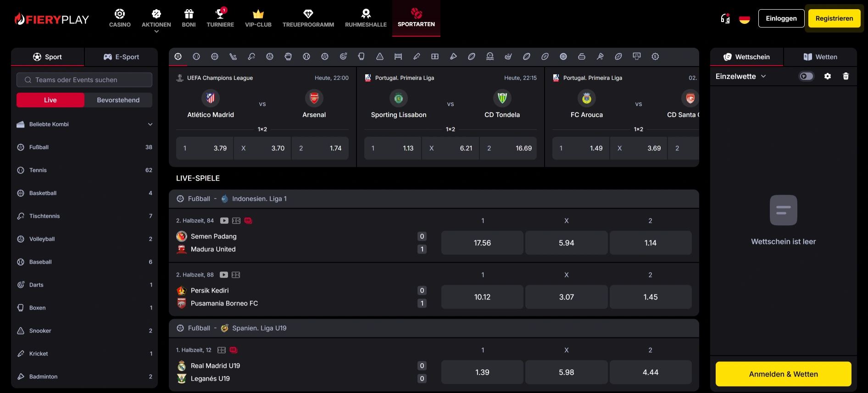Bet on Madura United win at 1.14
Viewport: 868px width, 393px height.
tap(651, 243)
